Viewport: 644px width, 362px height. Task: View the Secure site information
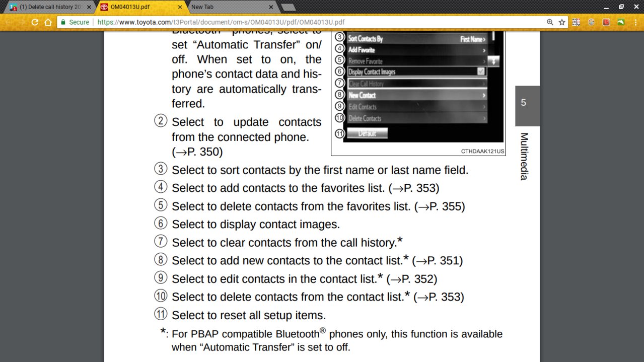75,22
